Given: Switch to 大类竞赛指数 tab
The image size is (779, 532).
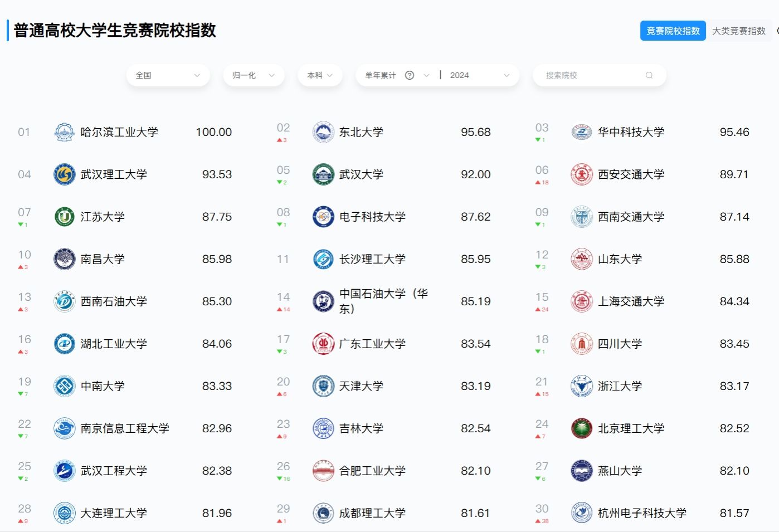Looking at the screenshot, I should pos(738,31).
